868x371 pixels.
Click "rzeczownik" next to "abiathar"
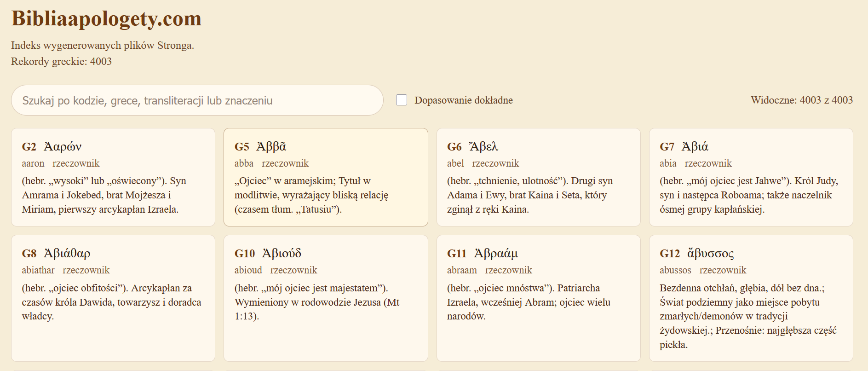(x=86, y=270)
